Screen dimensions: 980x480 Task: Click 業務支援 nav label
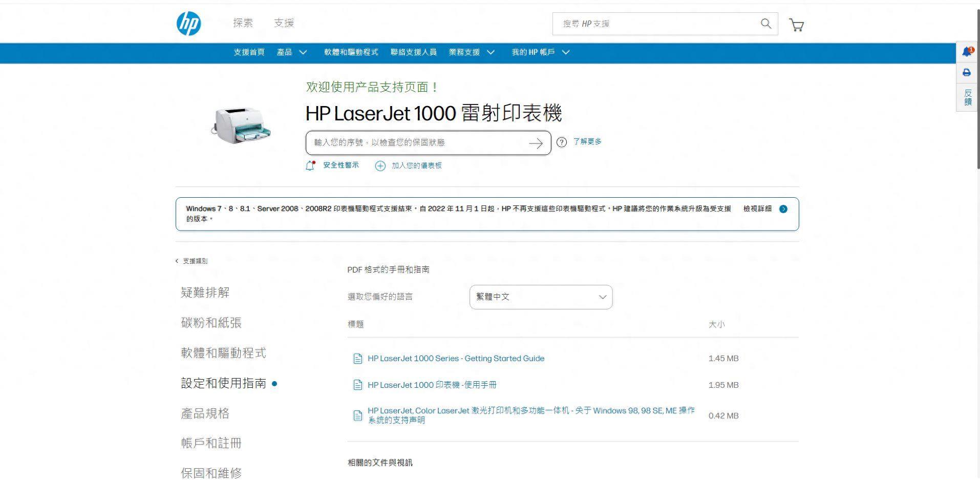(464, 52)
